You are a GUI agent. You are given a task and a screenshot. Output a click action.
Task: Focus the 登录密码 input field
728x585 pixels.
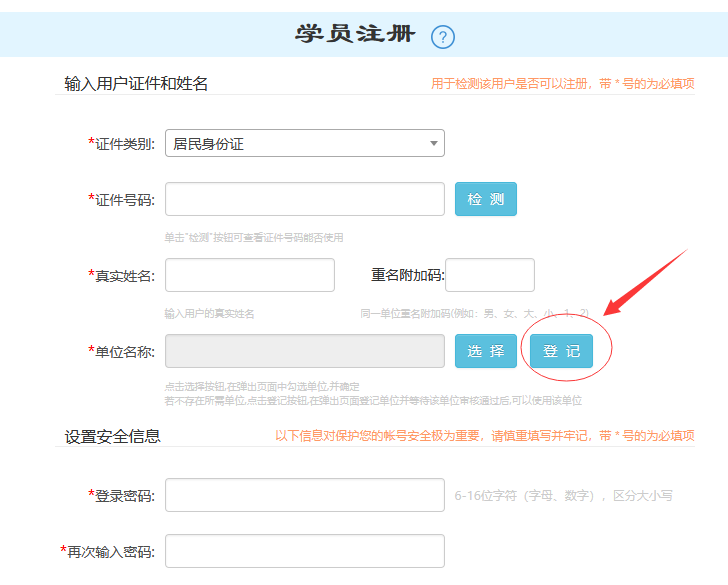coord(304,495)
